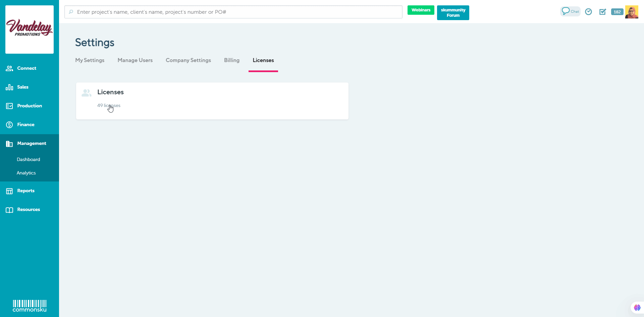Switch to the Manage Users tab

135,60
